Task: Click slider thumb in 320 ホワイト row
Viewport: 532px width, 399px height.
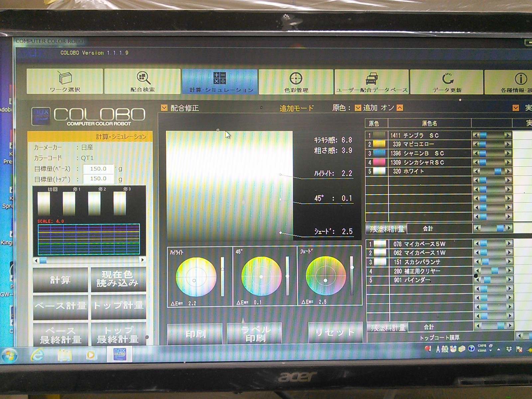Action: 498,171
